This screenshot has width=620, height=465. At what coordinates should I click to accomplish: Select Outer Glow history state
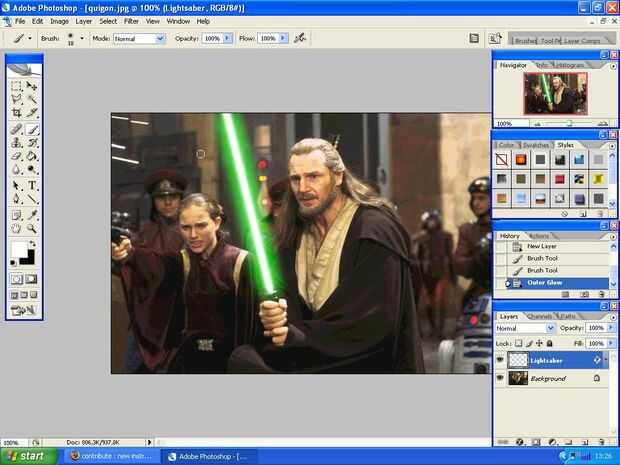(x=556, y=283)
